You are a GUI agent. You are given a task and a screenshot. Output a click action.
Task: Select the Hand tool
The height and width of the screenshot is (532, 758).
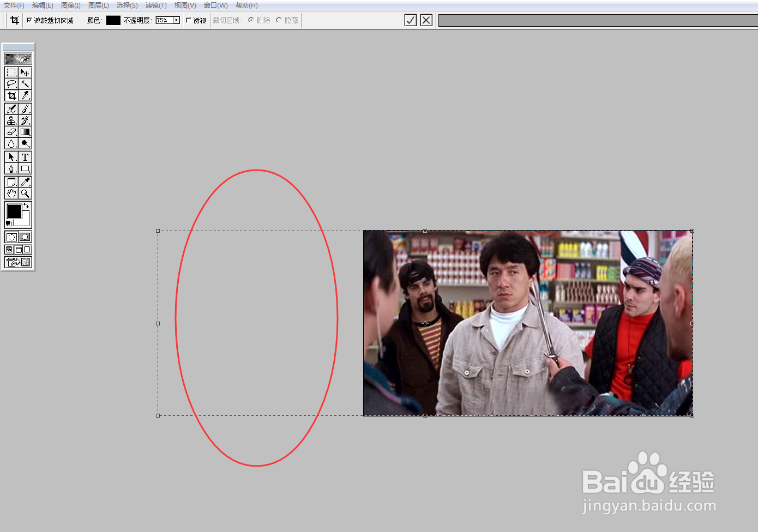tap(11, 194)
